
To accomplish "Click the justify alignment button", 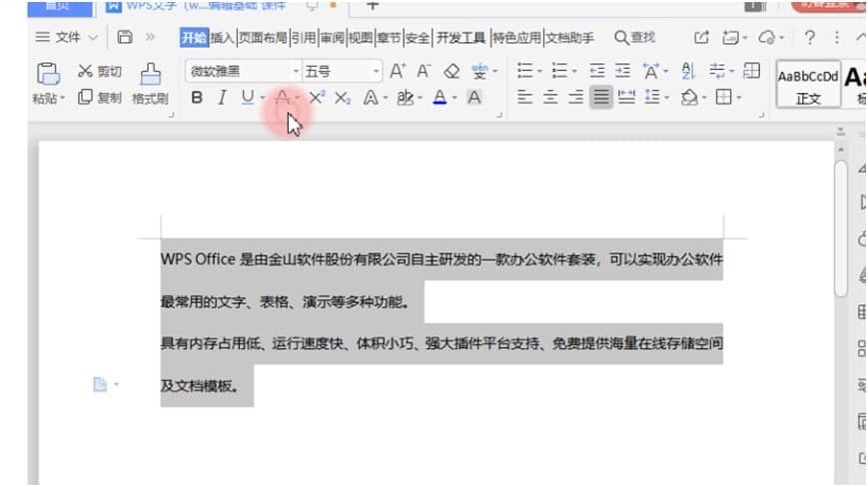I will (601, 98).
